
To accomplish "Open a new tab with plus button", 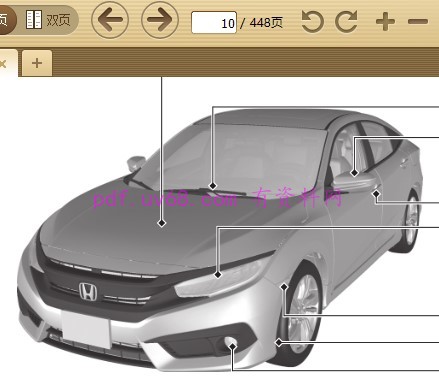I will [37, 63].
